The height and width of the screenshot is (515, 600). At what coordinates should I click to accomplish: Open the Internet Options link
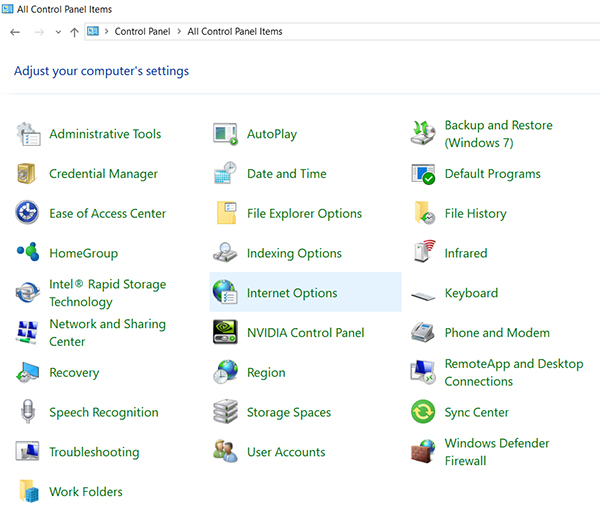click(x=292, y=293)
